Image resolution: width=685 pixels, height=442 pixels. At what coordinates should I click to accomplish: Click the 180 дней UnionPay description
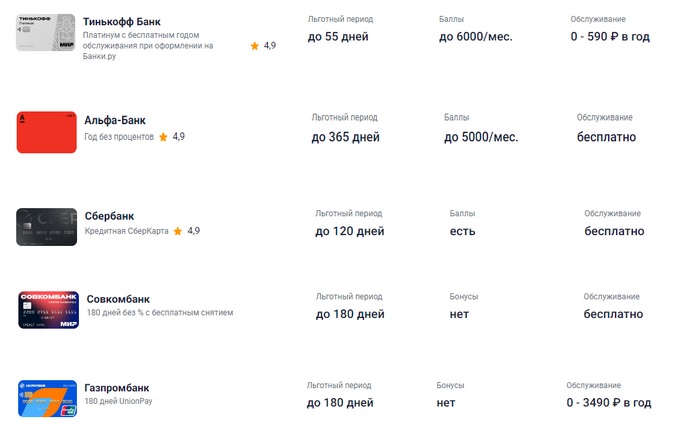pos(120,401)
